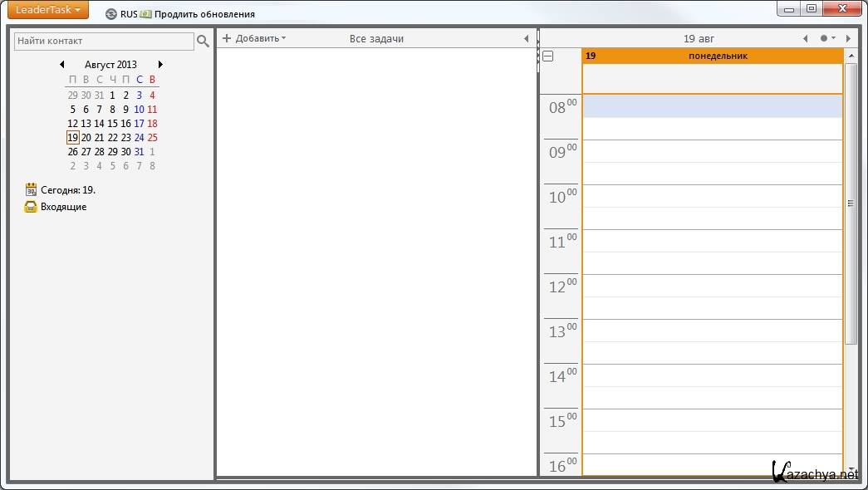Collapse the Все задачи panel arrow
This screenshot has height=490, width=868.
[526, 39]
